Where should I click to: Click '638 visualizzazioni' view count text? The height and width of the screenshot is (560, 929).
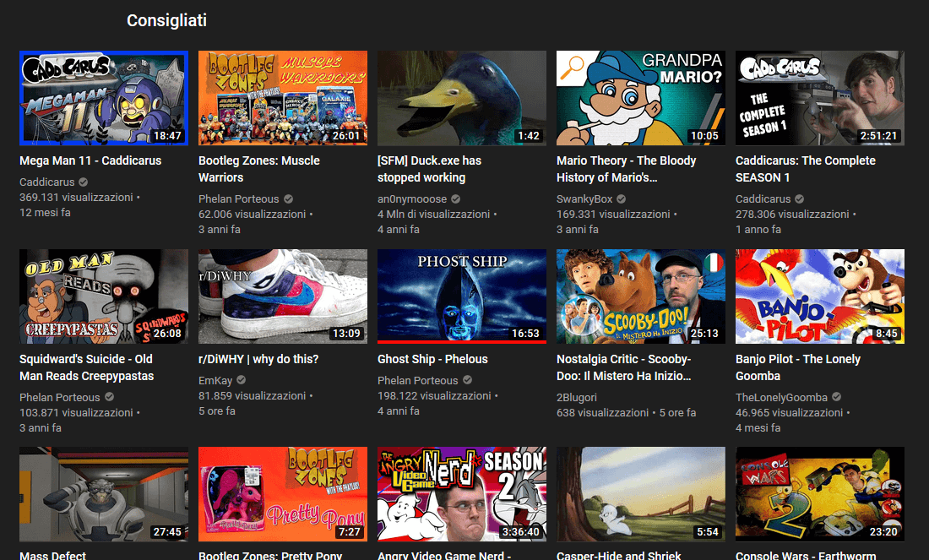tap(602, 412)
